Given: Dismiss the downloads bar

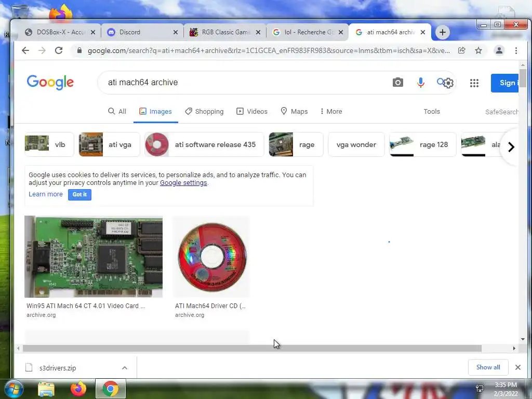Looking at the screenshot, I should [x=518, y=367].
